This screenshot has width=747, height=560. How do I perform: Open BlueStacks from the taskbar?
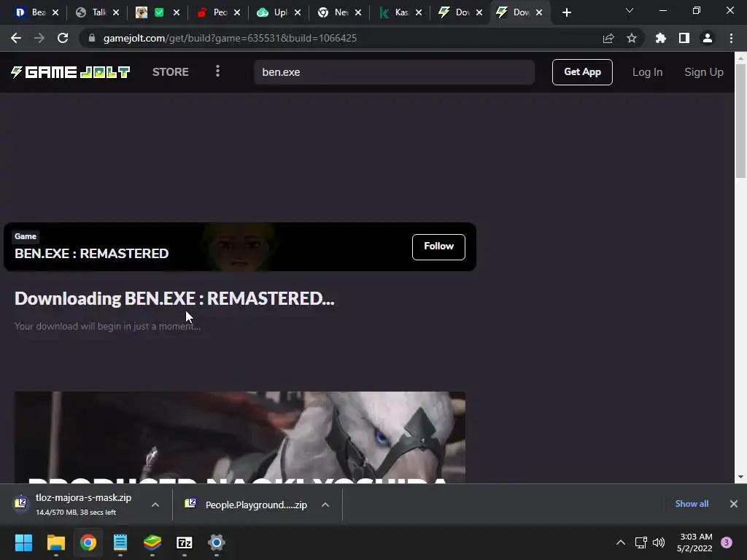click(152, 542)
